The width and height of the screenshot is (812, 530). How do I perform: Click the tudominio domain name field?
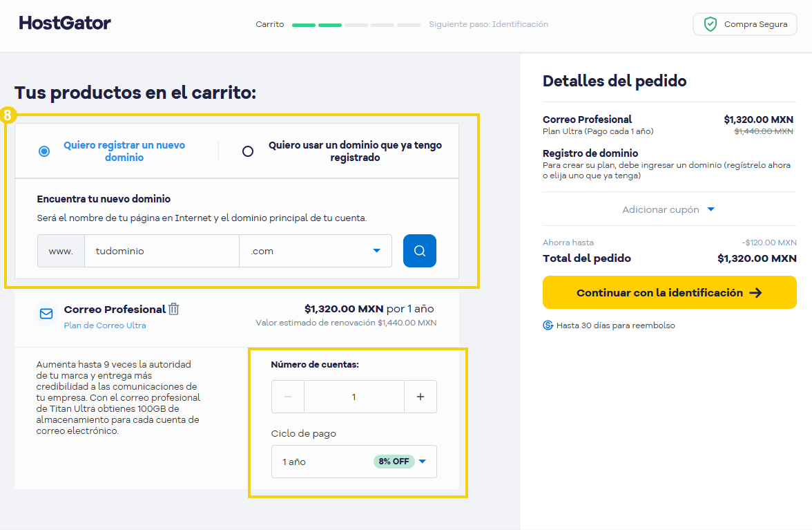point(162,251)
